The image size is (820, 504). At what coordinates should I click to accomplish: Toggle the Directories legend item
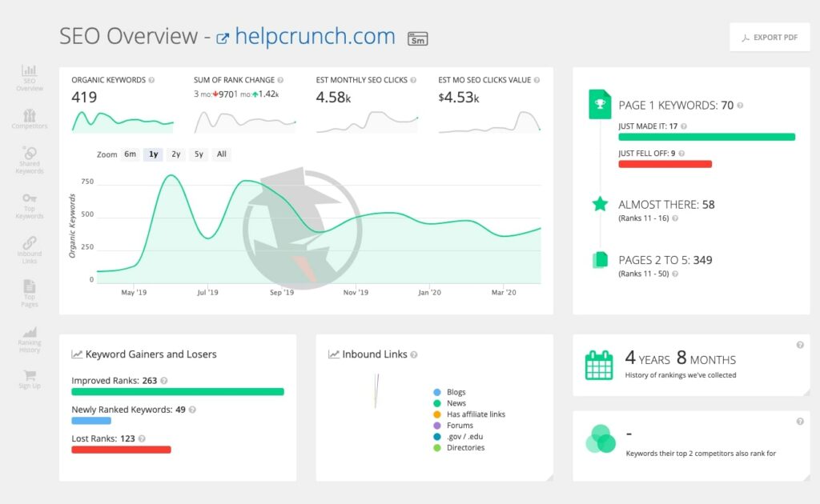[x=459, y=447]
